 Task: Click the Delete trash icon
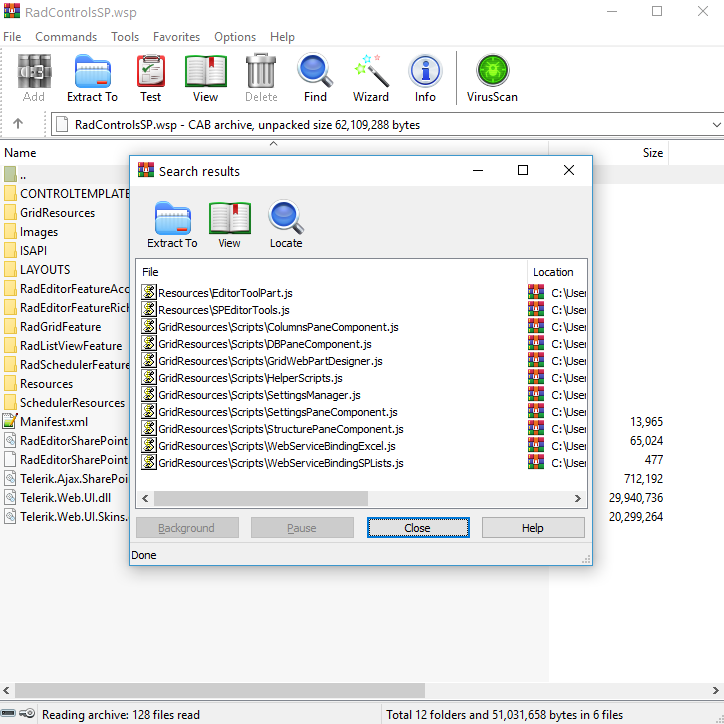pos(261,78)
